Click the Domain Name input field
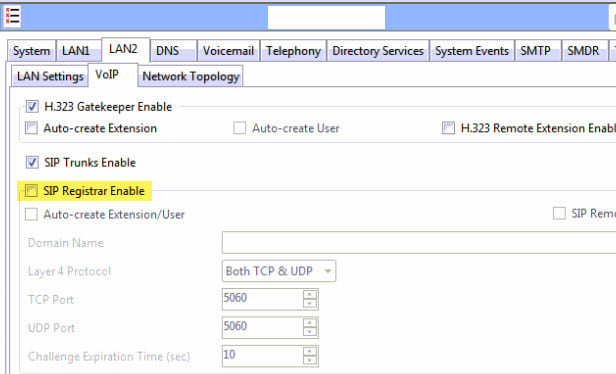 pos(419,242)
